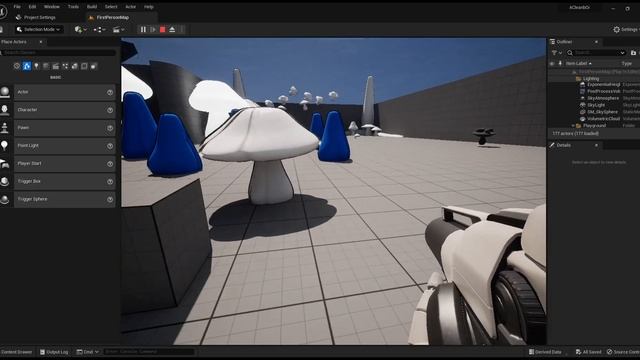Open help for the Trigger Sphere row
Screen dimensions: 640x360
click(110, 200)
